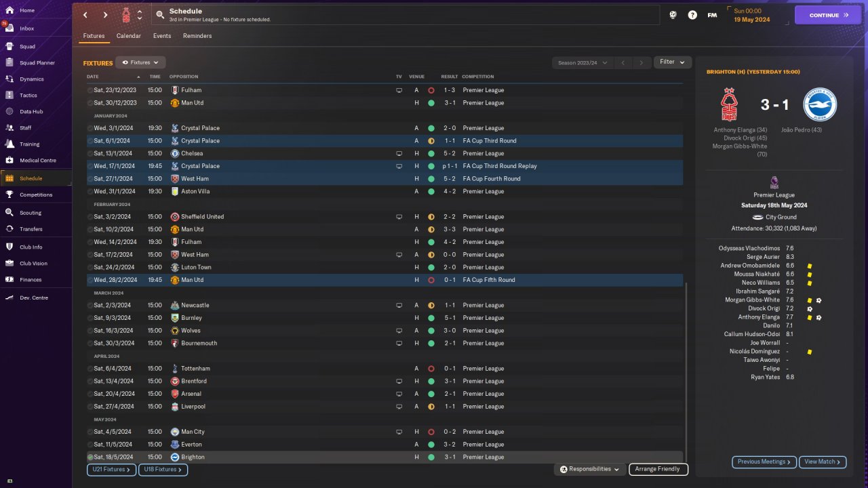
Task: Open the Data Hub sidebar icon
Action: [9, 111]
